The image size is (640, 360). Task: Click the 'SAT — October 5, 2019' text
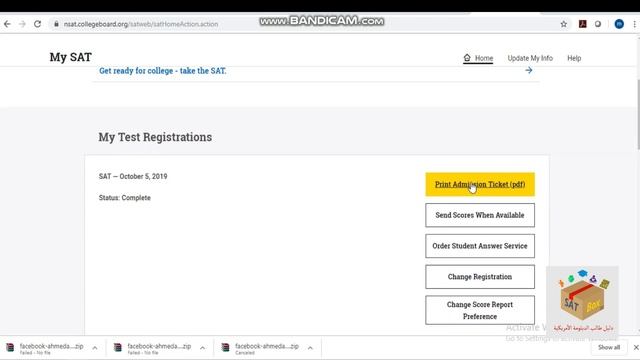coord(133,176)
